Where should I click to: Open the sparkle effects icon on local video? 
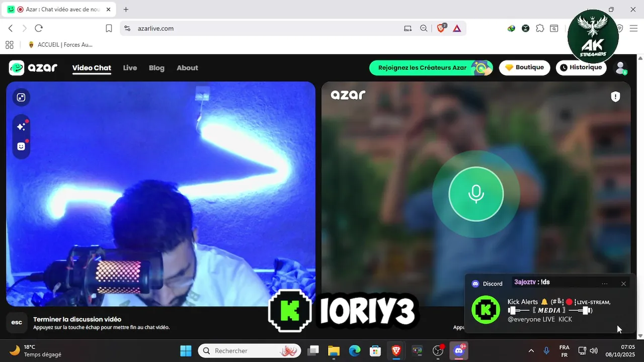21,127
